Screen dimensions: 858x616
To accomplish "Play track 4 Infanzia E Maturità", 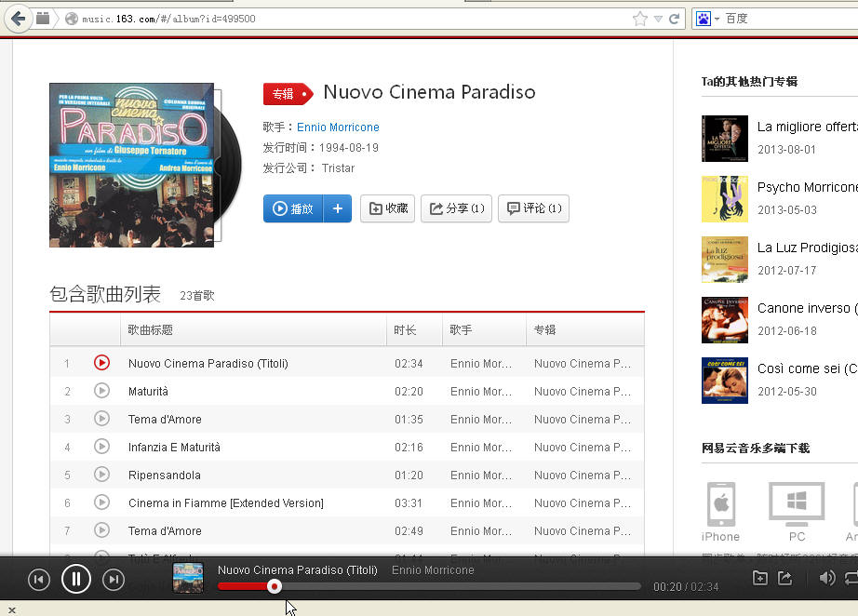I will pyautogui.click(x=101, y=447).
